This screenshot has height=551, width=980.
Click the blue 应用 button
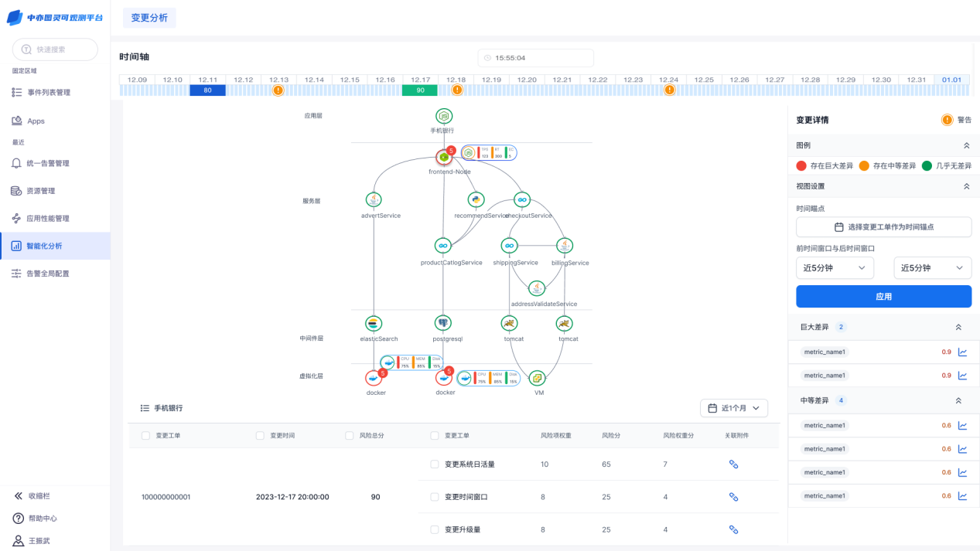click(883, 297)
